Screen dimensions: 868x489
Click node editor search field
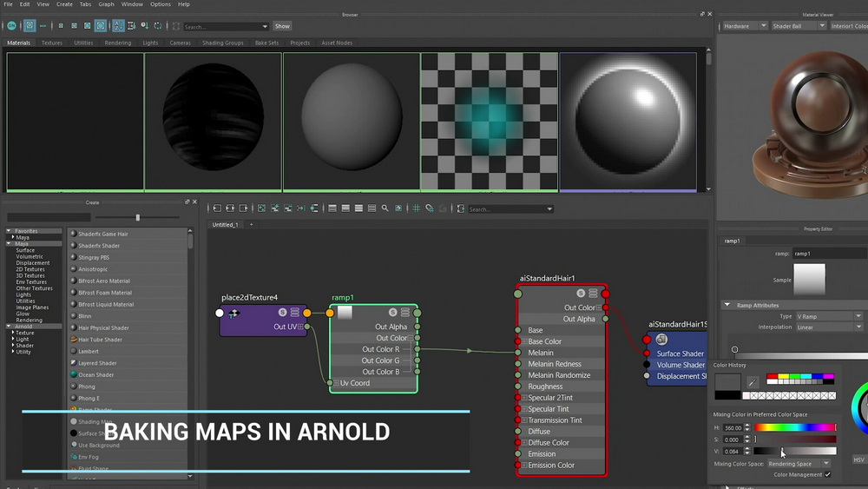(507, 209)
